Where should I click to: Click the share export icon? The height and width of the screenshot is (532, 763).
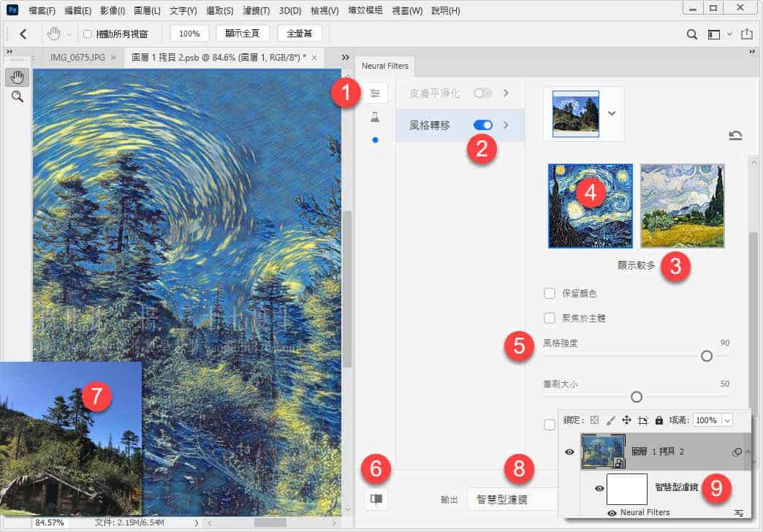pos(746,34)
